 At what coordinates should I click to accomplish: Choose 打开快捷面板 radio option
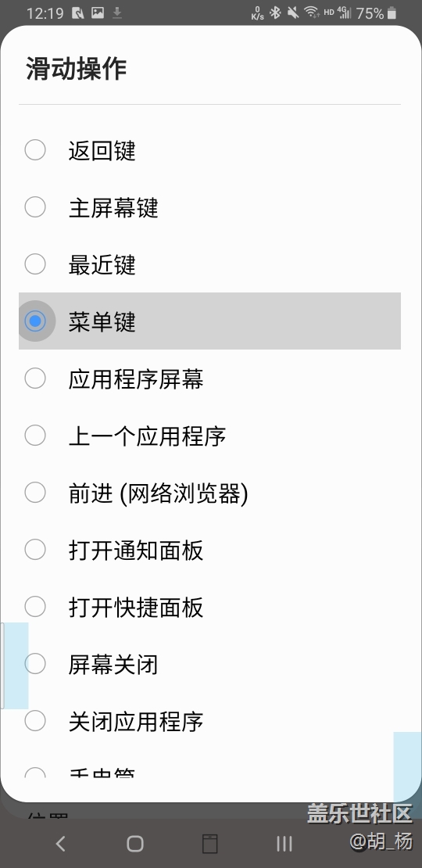[x=209, y=607]
